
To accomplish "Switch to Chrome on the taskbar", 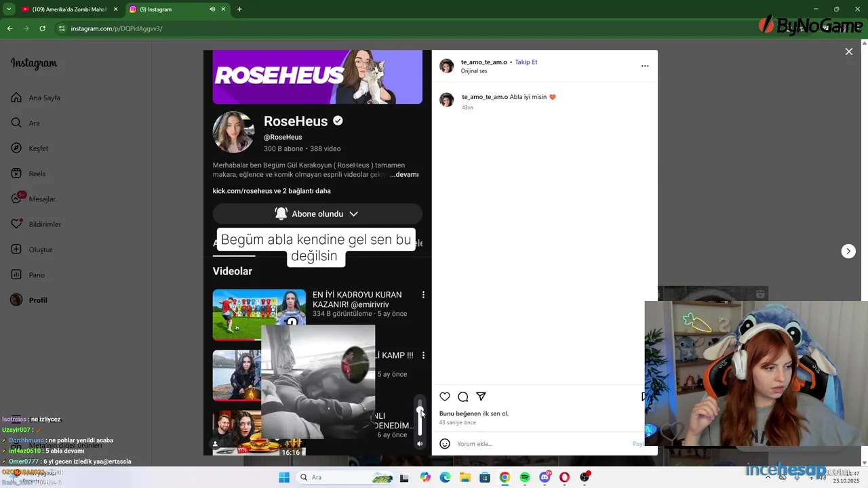I will click(505, 477).
